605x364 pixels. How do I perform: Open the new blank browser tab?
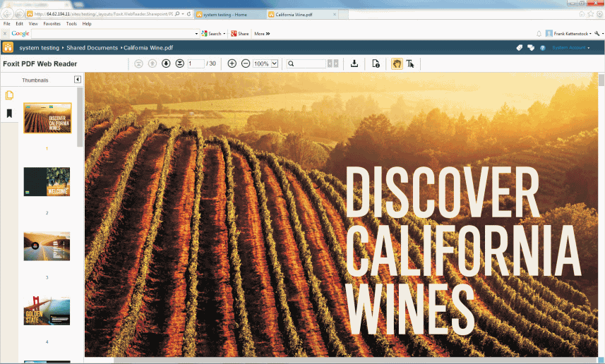(343, 15)
